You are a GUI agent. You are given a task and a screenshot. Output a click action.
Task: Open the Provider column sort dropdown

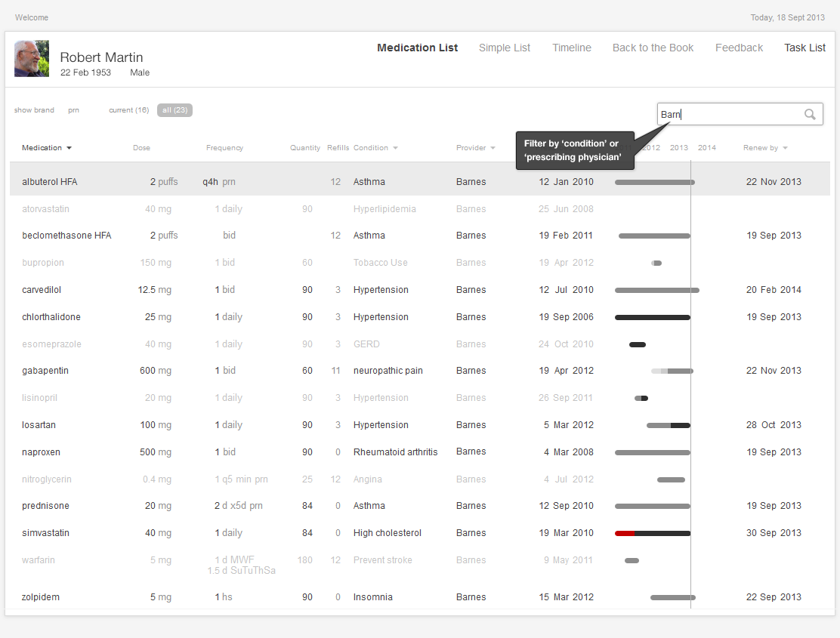click(493, 148)
